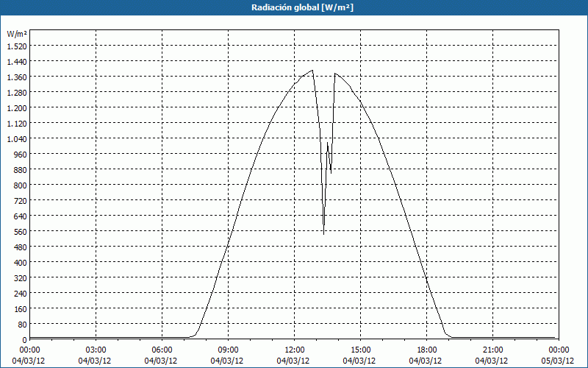Click the 'Radiación global [W/m²]' chart title

click(302, 7)
